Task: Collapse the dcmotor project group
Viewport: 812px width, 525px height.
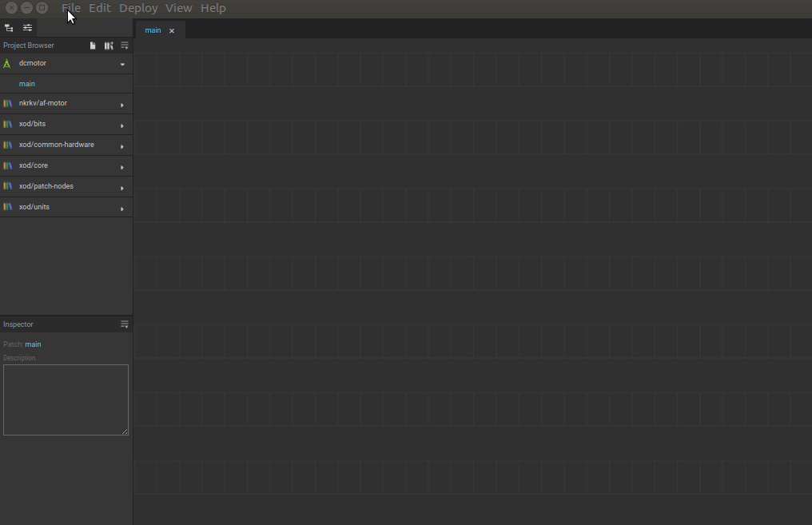Action: [123, 64]
